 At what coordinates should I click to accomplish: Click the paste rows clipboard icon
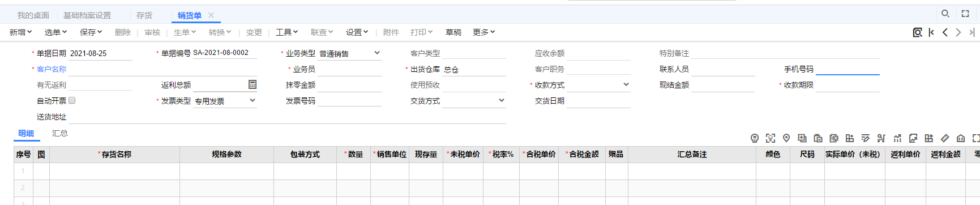818,138
